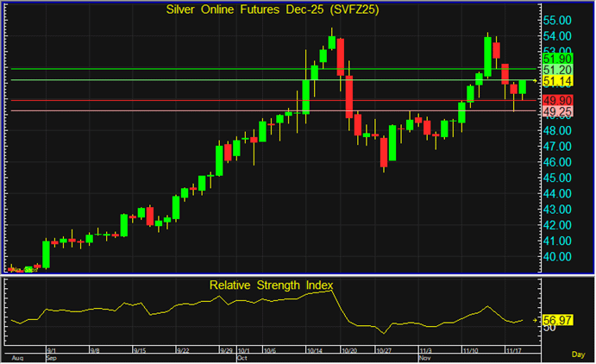Click the RSI value 56.97 label
The image size is (596, 364).
(x=560, y=320)
